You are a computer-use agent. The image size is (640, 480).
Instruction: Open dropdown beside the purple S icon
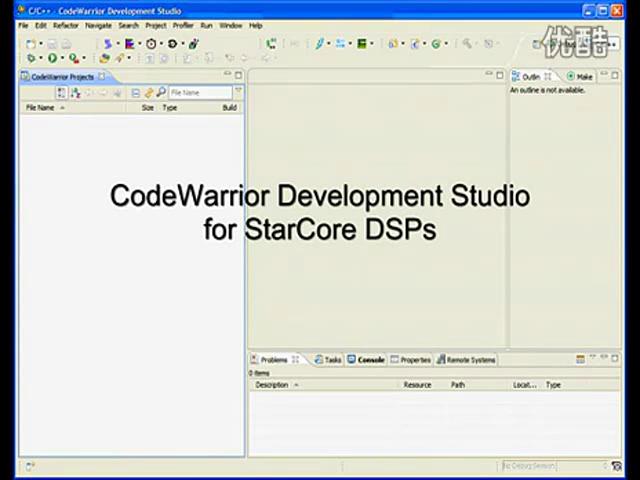coord(118,44)
